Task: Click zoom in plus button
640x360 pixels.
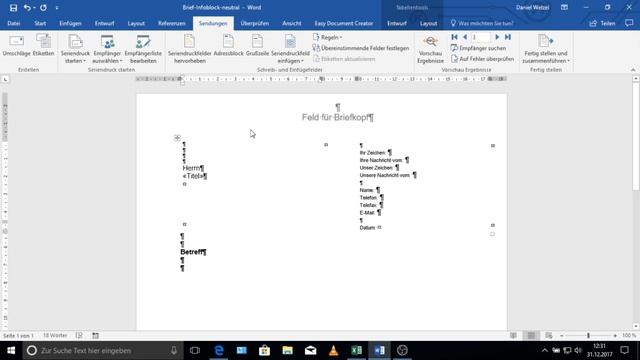Action: [615, 336]
